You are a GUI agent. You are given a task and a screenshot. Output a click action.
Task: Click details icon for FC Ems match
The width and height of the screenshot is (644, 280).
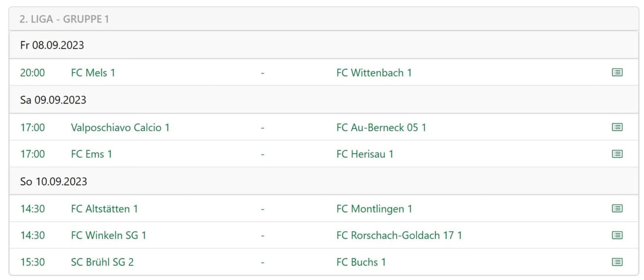[x=617, y=154]
